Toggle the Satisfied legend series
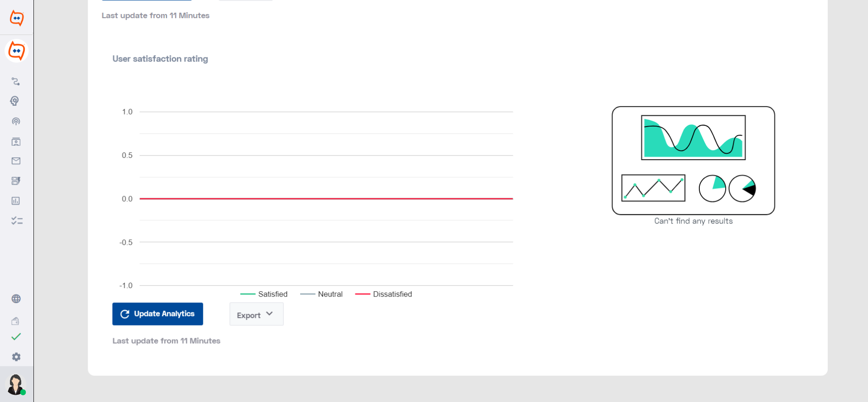This screenshot has height=402, width=868. point(264,294)
